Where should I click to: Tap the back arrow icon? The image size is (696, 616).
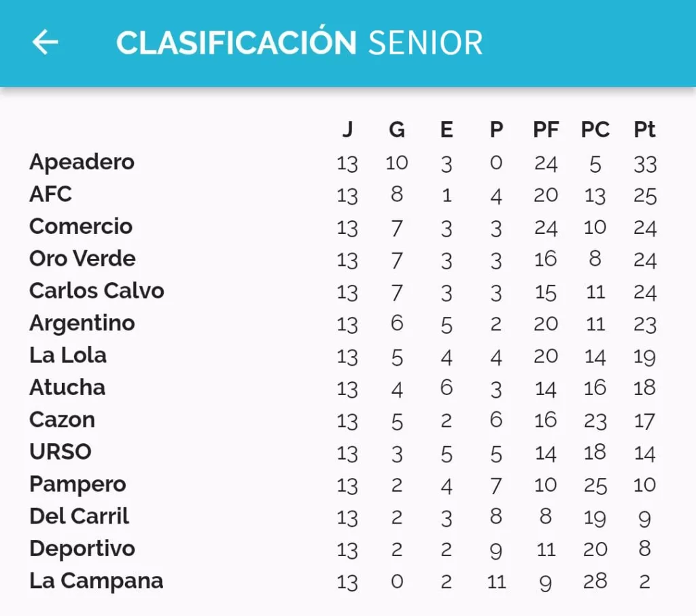[x=46, y=42]
